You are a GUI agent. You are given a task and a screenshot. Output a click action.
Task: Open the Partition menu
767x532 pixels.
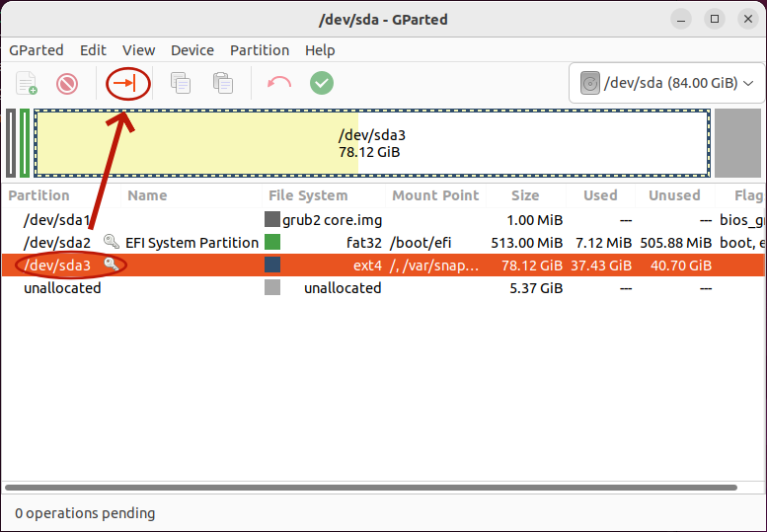pyautogui.click(x=260, y=50)
